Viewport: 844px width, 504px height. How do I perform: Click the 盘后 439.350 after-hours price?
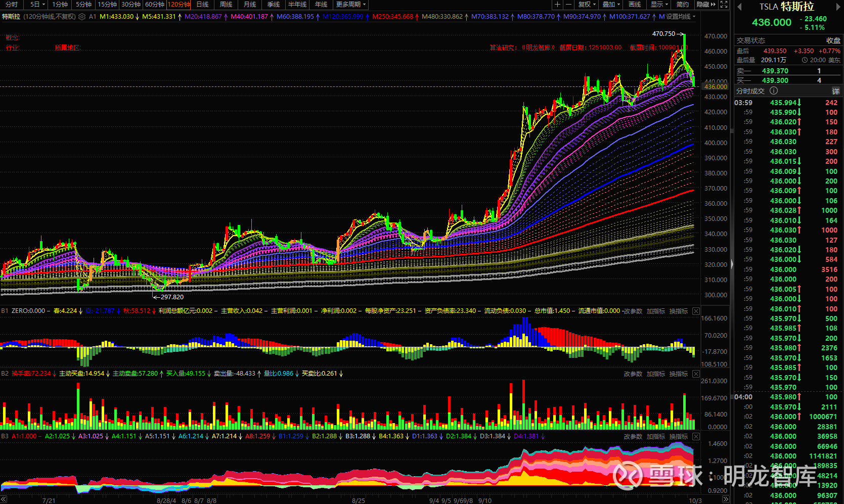[x=775, y=51]
